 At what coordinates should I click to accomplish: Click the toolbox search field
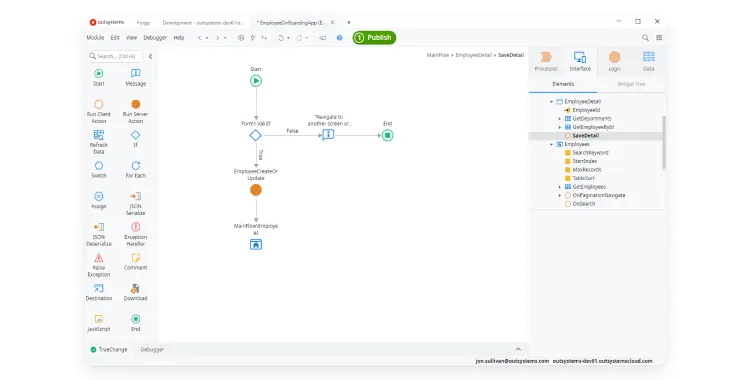pyautogui.click(x=115, y=56)
